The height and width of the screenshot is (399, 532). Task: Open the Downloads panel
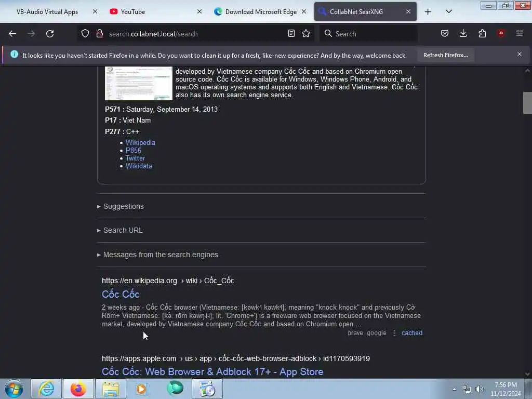(463, 34)
